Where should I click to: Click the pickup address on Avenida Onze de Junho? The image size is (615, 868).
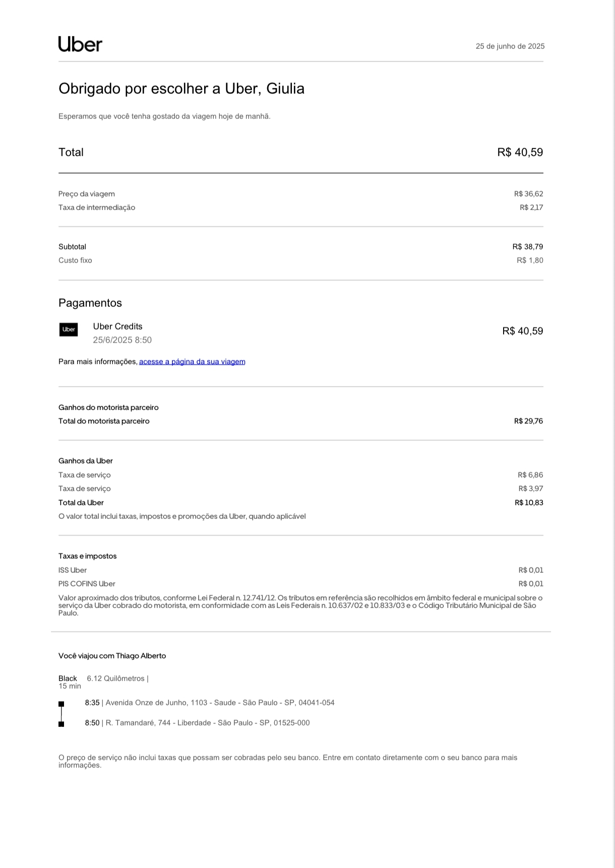pyautogui.click(x=220, y=703)
